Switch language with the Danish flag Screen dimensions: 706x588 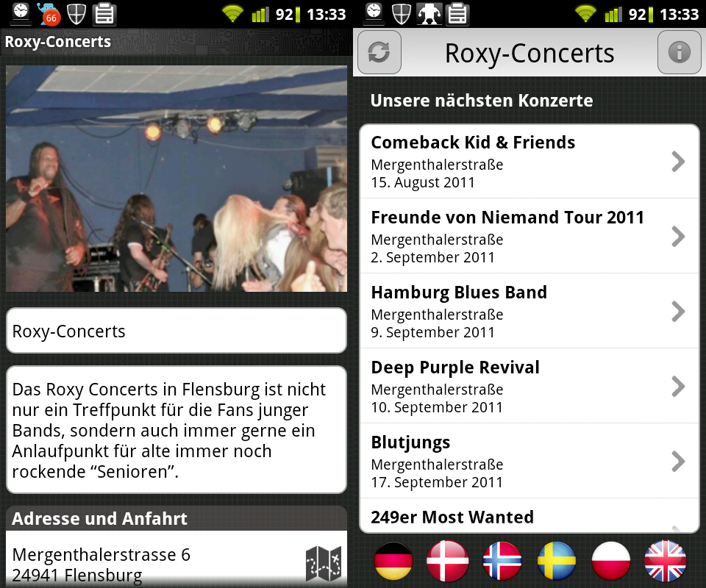[448, 561]
